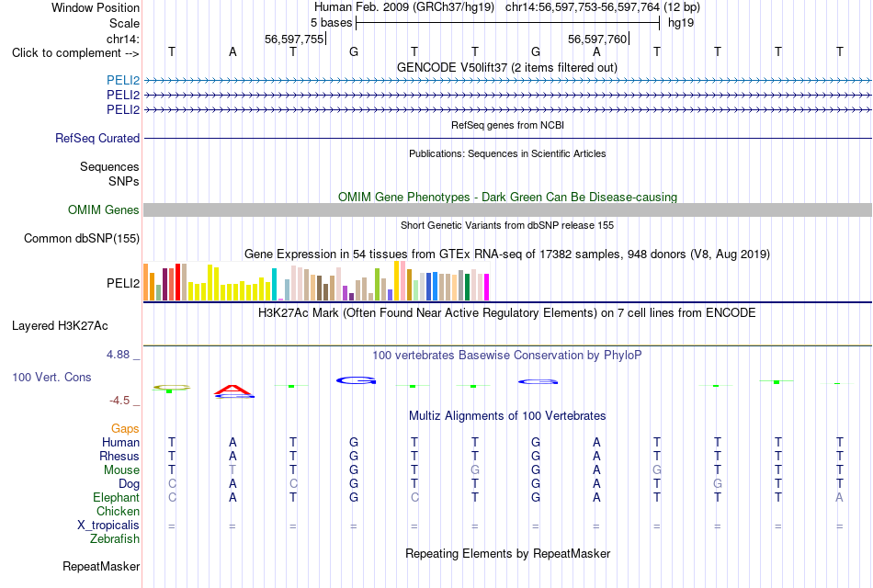Open 'Publications: Sequences in Scientific Articles' title

coord(507,153)
